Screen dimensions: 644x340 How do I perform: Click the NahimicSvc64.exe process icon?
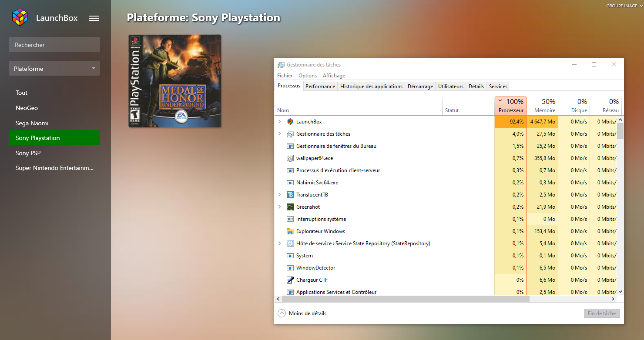click(x=290, y=183)
